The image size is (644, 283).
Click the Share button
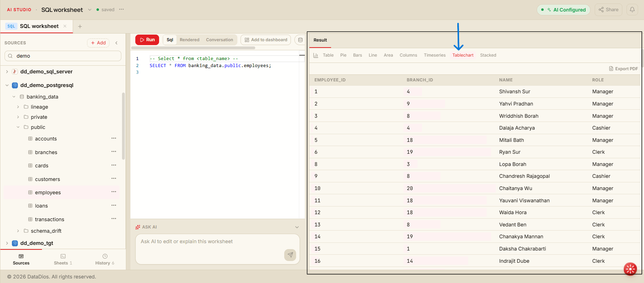point(608,10)
